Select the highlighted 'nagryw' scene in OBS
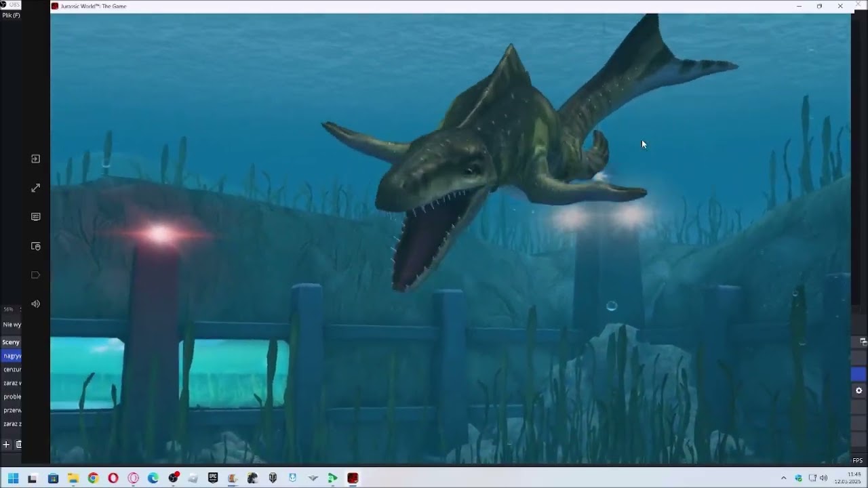868x488 pixels. pos(12,356)
